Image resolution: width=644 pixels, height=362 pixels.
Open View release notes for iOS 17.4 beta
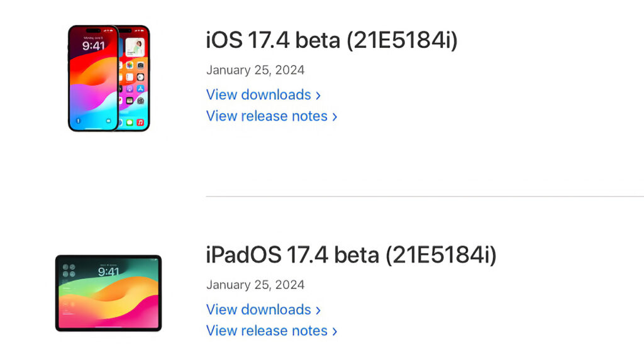(266, 116)
